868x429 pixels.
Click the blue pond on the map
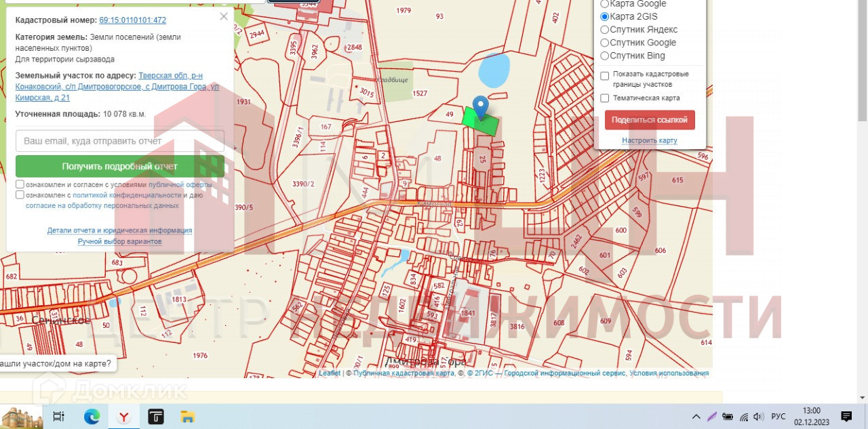tap(494, 70)
